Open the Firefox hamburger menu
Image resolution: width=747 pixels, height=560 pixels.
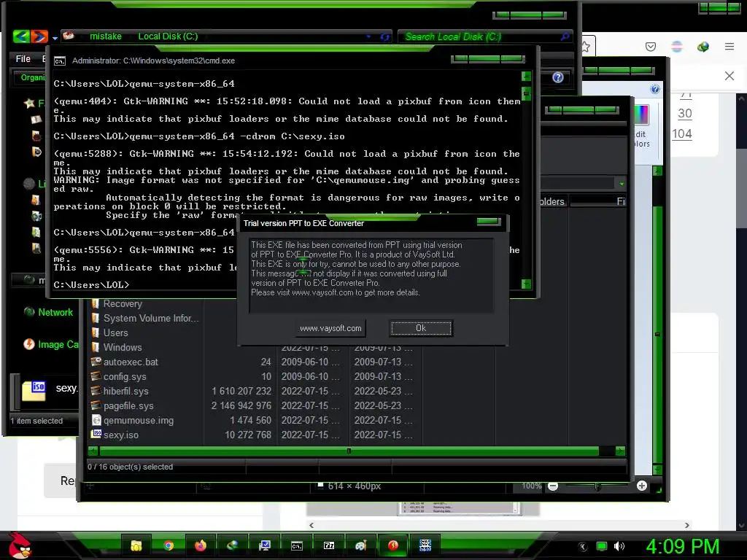(x=729, y=47)
